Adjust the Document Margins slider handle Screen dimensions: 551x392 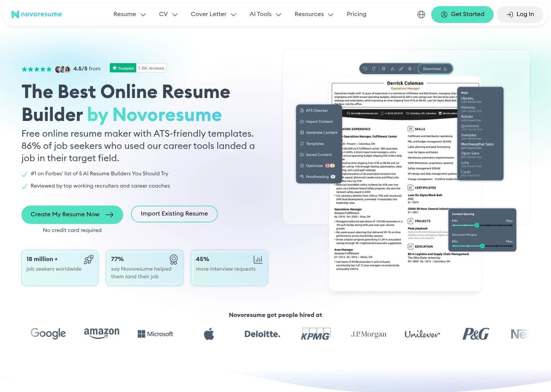tap(483, 246)
